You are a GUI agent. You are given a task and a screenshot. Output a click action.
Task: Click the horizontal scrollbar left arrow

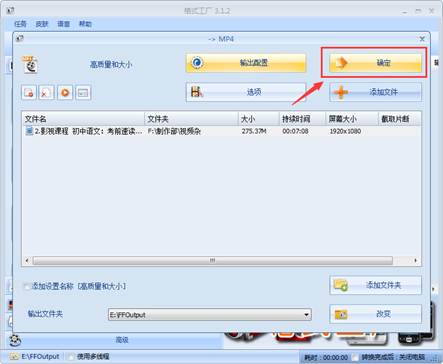[27, 260]
